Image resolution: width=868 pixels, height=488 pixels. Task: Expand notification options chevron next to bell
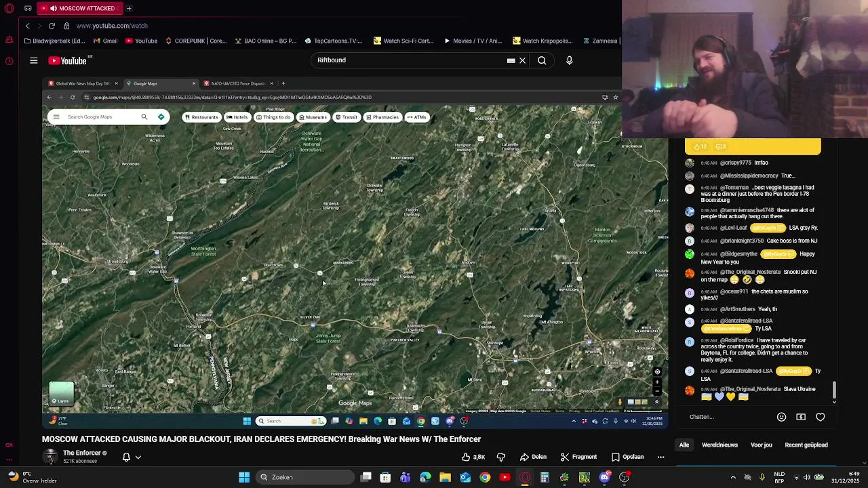pyautogui.click(x=138, y=457)
